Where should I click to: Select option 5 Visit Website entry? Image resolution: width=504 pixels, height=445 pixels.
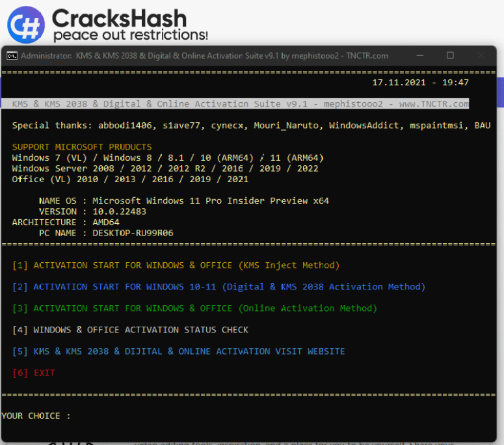pyautogui.click(x=178, y=351)
